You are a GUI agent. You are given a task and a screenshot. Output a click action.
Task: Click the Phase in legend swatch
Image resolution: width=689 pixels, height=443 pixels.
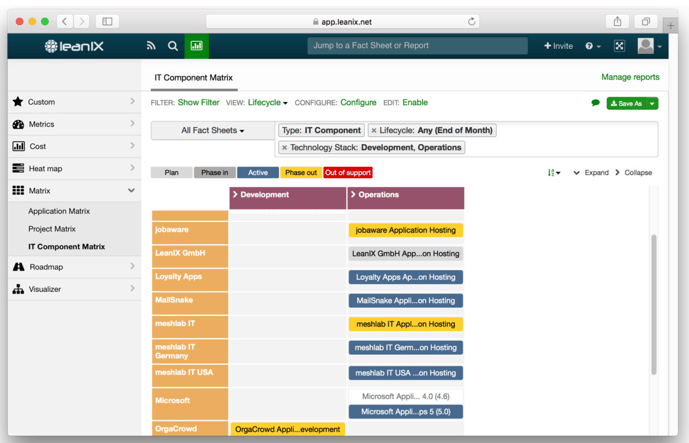point(214,173)
